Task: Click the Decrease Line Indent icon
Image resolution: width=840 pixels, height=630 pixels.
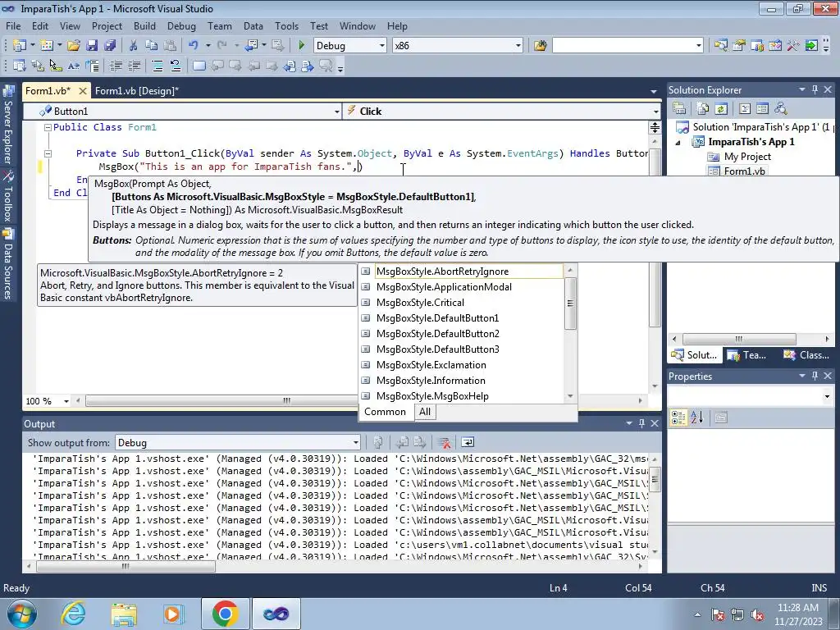Action: click(x=116, y=66)
